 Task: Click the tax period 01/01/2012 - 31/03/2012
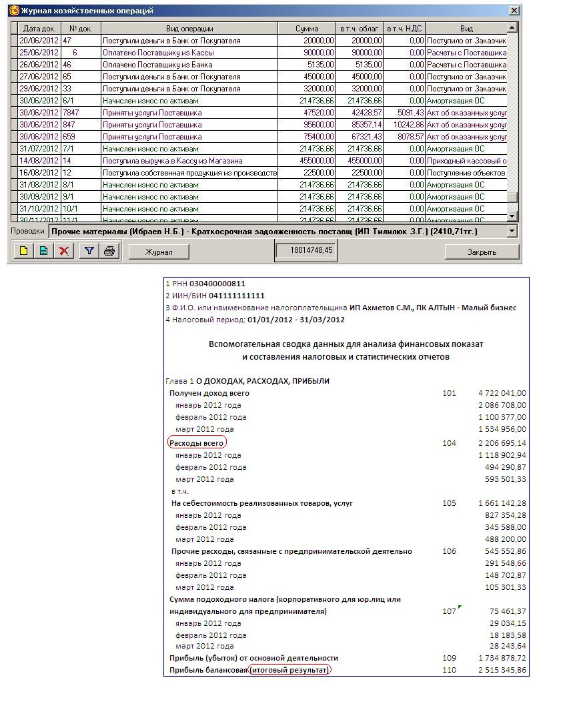pyautogui.click(x=296, y=320)
